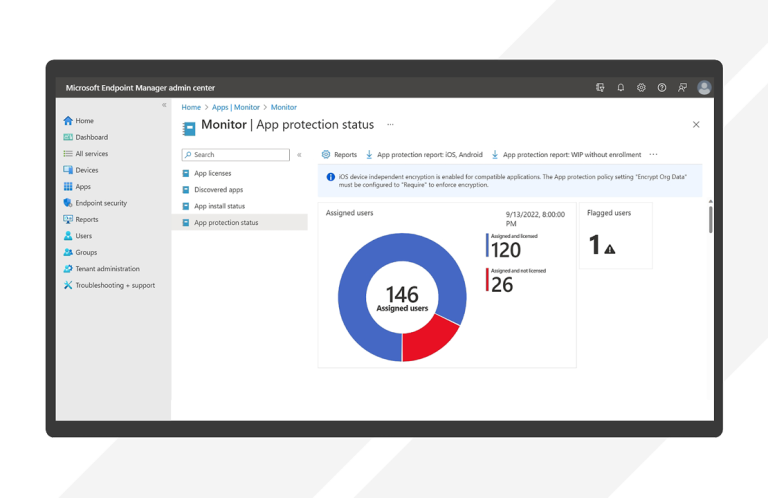This screenshot has height=498, width=768.
Task: Open the account profile avatar
Action: click(x=704, y=88)
